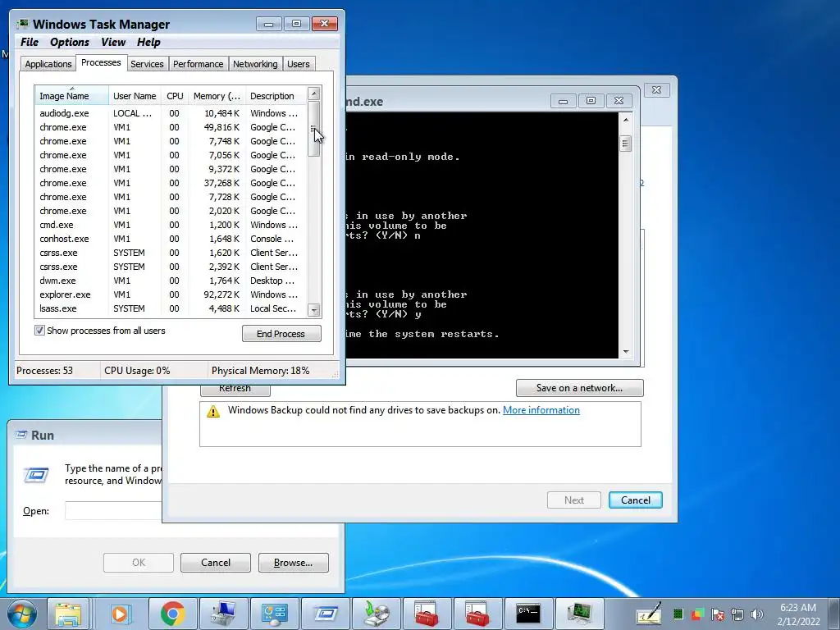The width and height of the screenshot is (840, 630).
Task: Sort processes by Description column
Action: click(x=276, y=96)
